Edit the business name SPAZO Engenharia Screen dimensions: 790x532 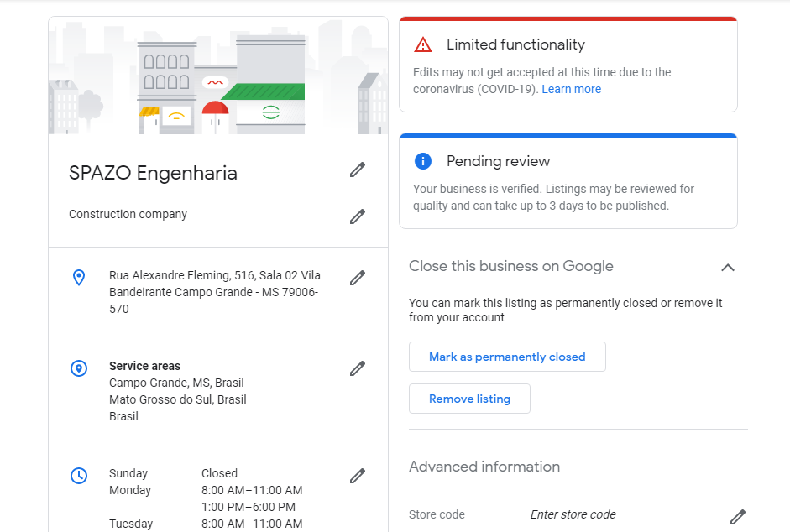(x=358, y=170)
